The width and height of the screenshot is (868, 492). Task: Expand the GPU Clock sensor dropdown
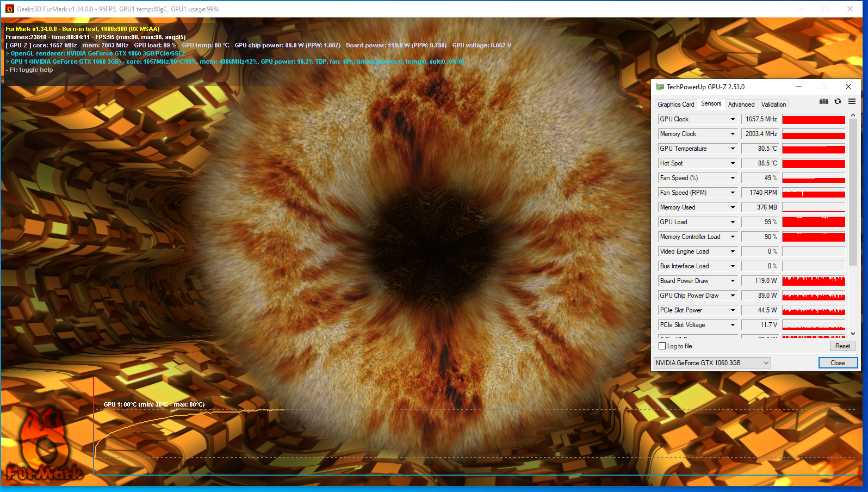point(733,119)
